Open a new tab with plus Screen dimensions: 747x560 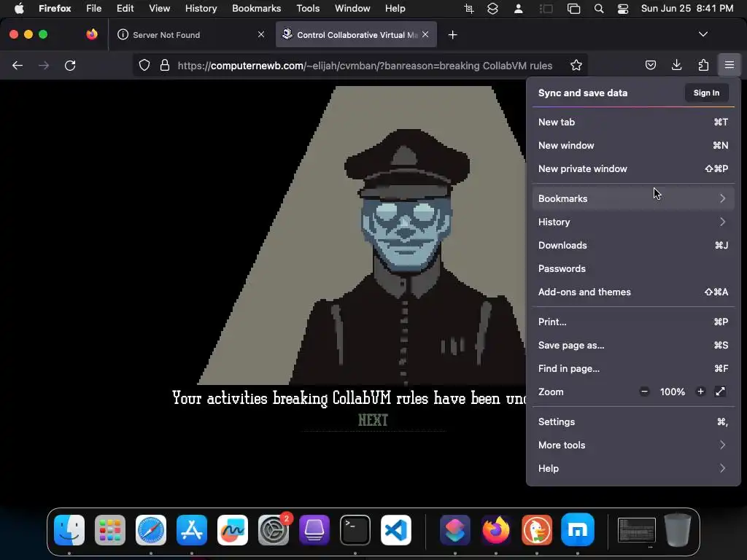click(x=452, y=35)
